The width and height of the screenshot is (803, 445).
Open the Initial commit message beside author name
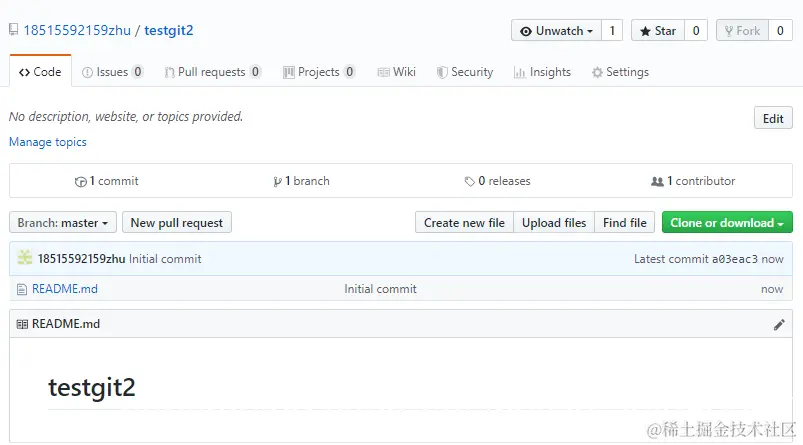tap(165, 259)
